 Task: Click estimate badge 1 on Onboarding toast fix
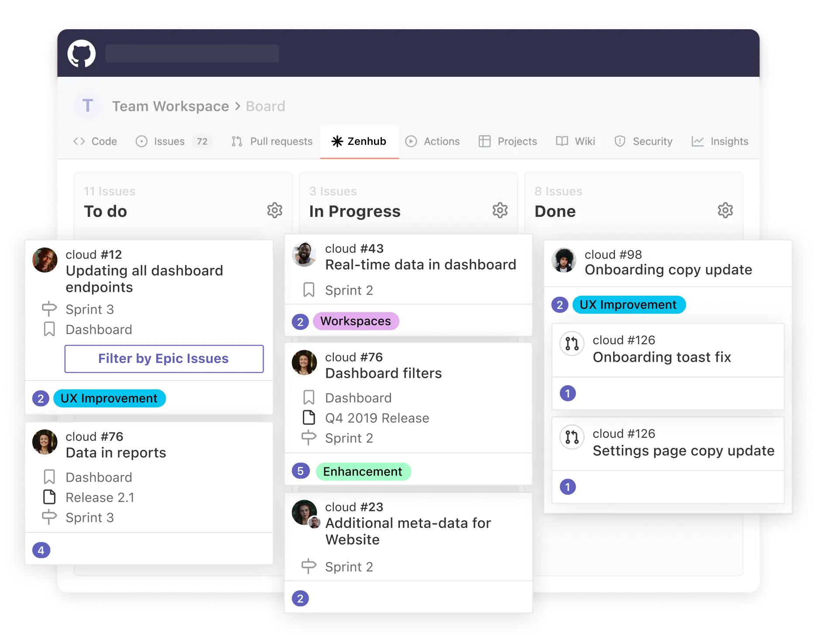[x=568, y=394]
